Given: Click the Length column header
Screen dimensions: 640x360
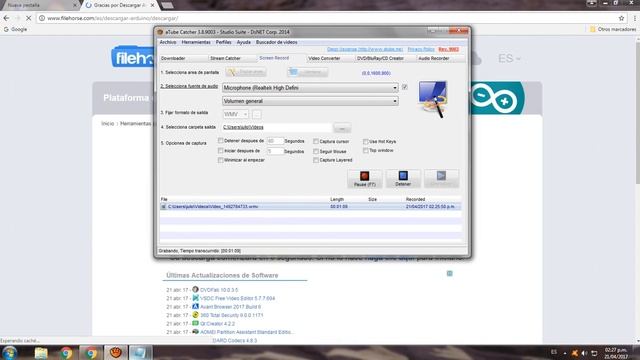Looking at the screenshot, I should (x=337, y=199).
